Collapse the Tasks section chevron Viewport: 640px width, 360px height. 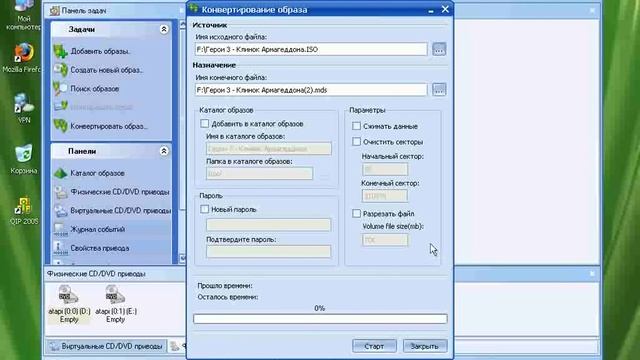[x=164, y=29]
